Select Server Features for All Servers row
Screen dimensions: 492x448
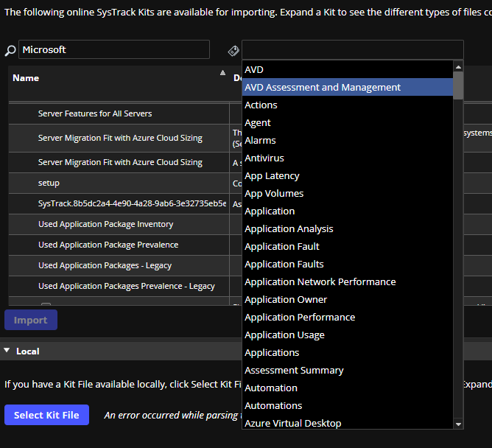tap(95, 113)
